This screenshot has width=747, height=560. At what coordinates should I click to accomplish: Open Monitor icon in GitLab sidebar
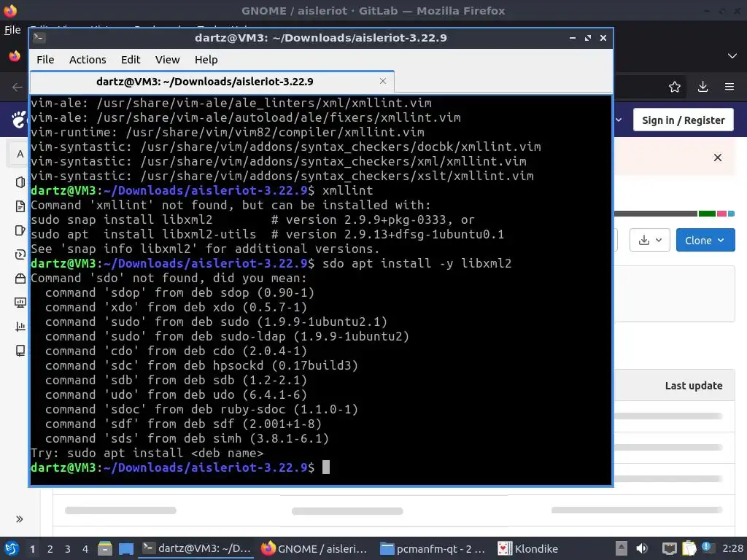(20, 303)
